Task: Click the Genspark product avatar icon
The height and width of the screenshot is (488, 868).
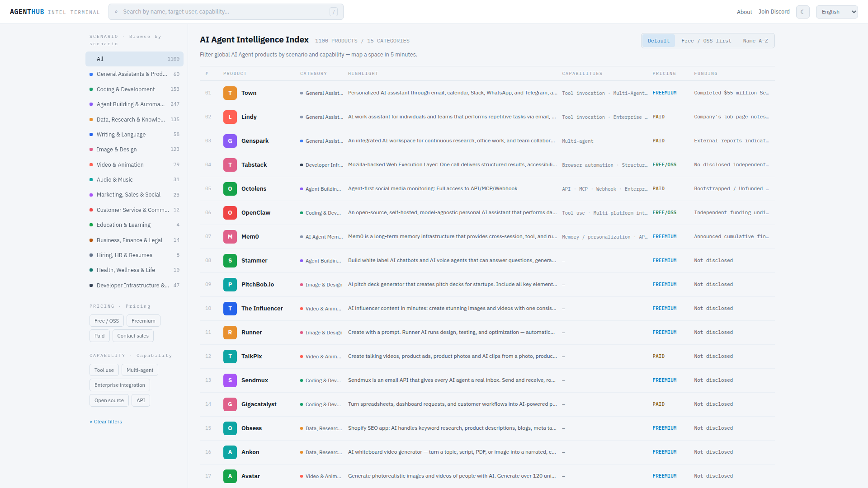Action: [x=230, y=141]
